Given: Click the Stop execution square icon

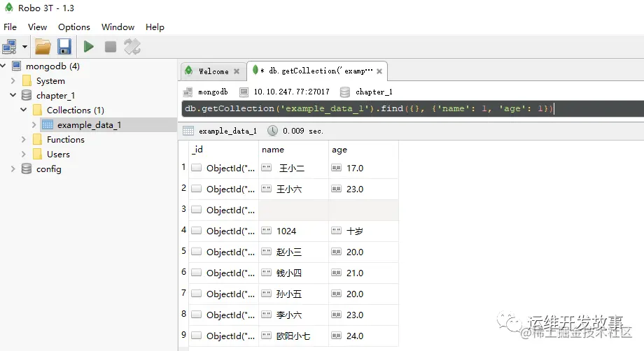Looking at the screenshot, I should [x=111, y=47].
